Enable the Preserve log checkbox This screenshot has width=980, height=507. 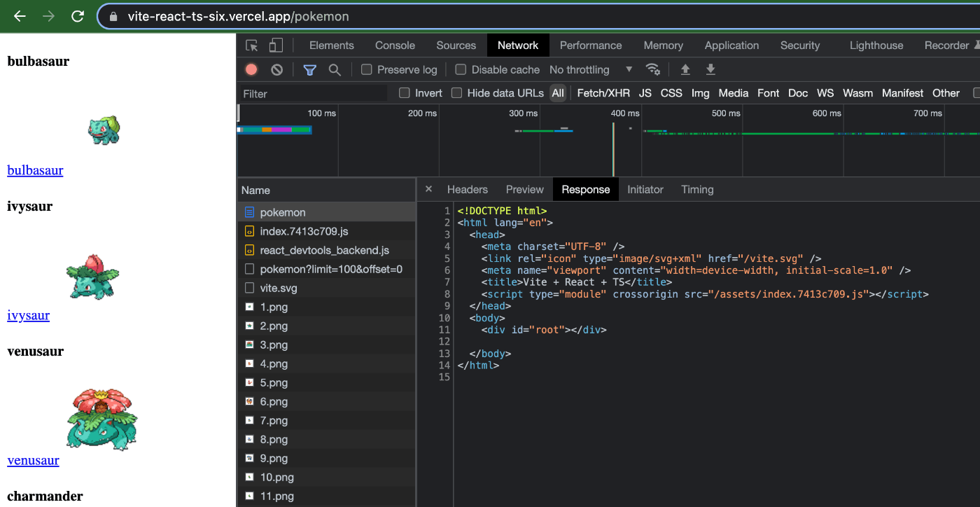(x=367, y=69)
